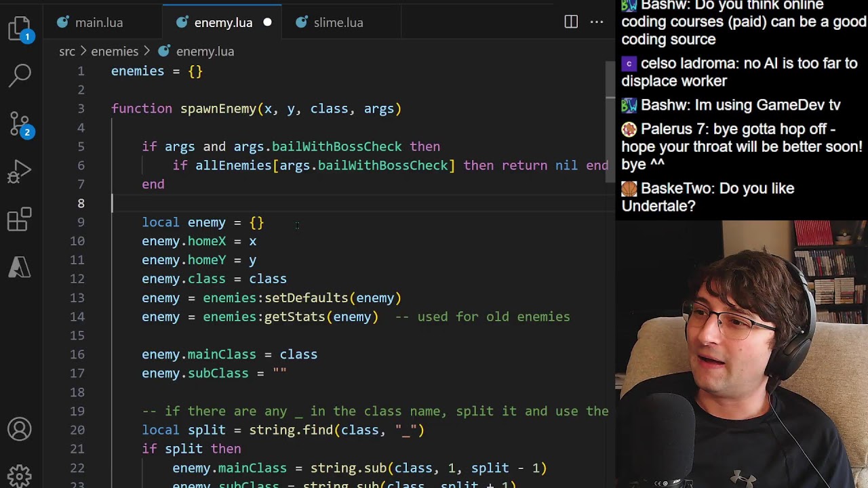
Task: Click the 'spawnEnemy' function name
Action: [x=218, y=108]
